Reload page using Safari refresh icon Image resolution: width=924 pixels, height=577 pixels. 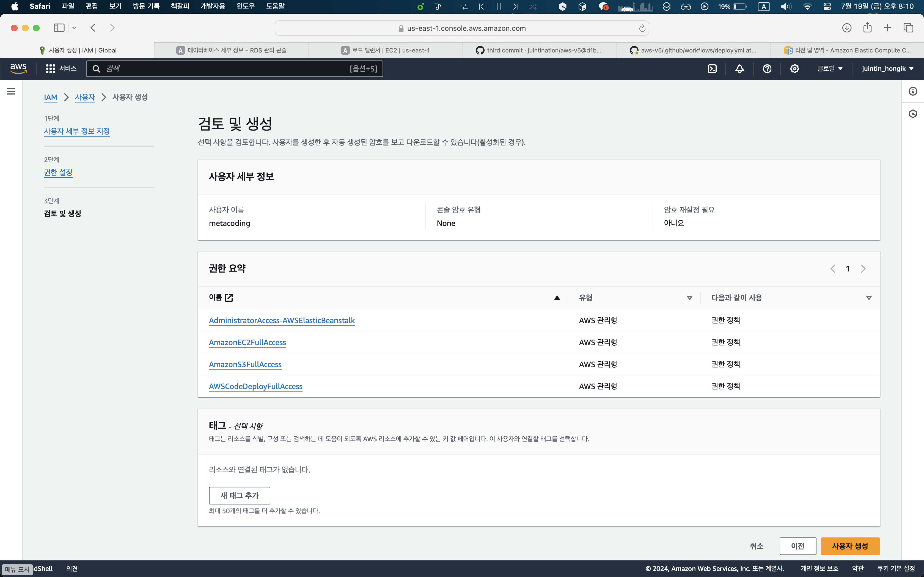[642, 28]
